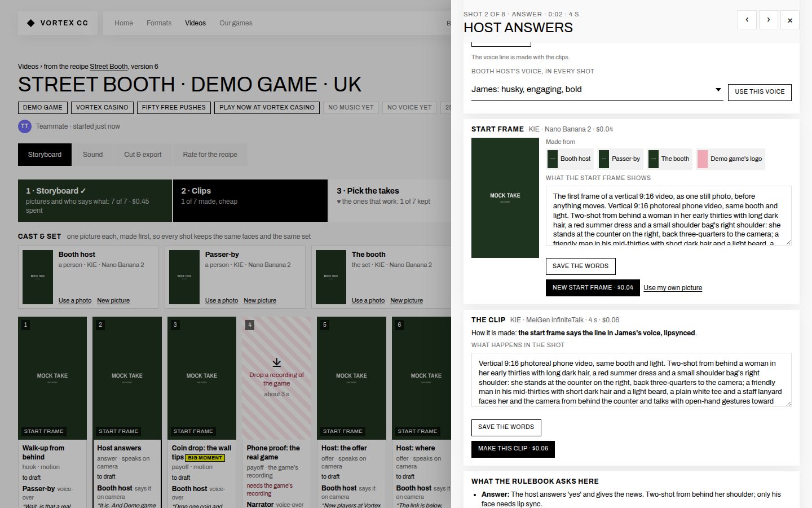Open the start frame Mock Take preview
Screen dimensions: 812x508
505,198
